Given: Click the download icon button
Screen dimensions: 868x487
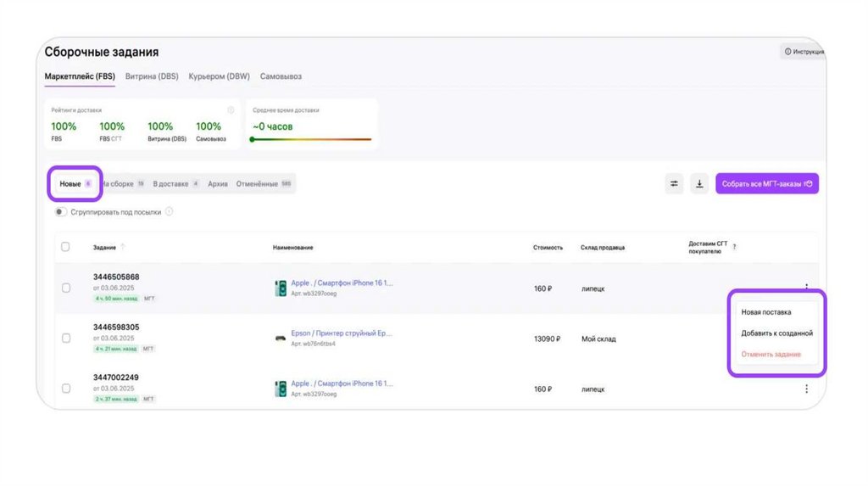Looking at the screenshot, I should point(699,183).
